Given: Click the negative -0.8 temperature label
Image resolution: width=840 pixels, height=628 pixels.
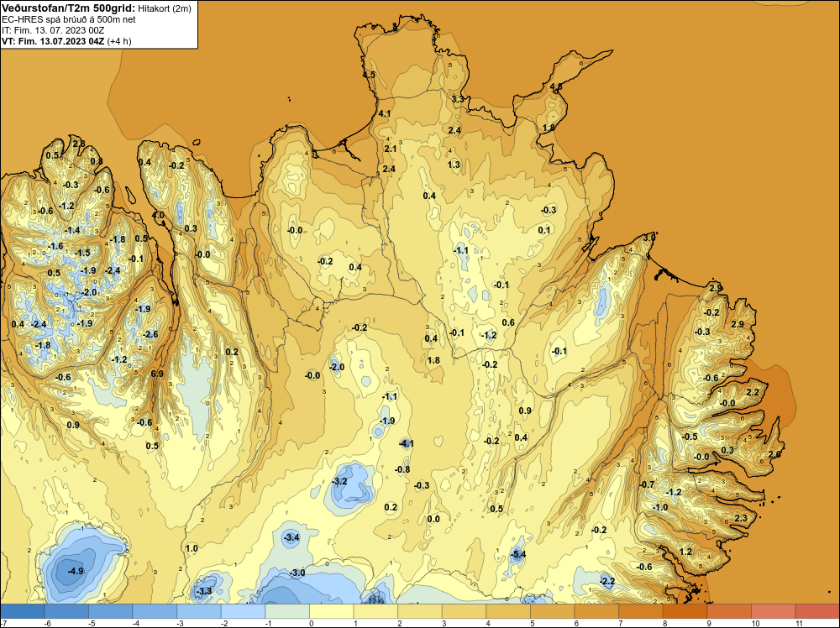Looking at the screenshot, I should 402,469.
